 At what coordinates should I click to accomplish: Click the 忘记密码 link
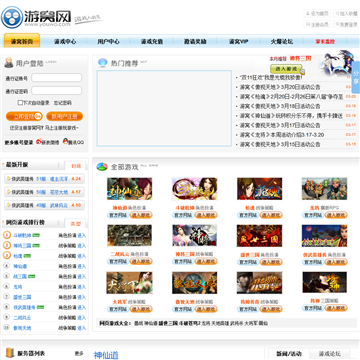(x=63, y=103)
